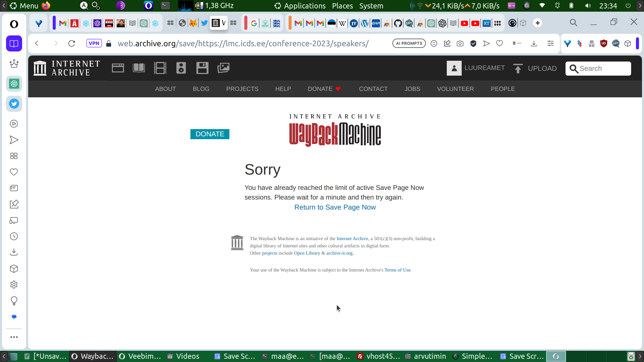Open the browser downloads popup in the toolbar

[534, 43]
